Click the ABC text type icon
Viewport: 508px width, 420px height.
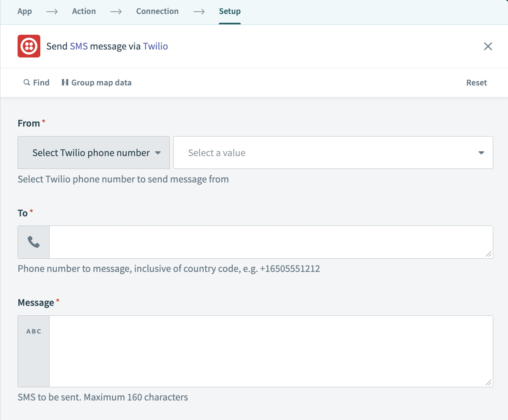34,331
